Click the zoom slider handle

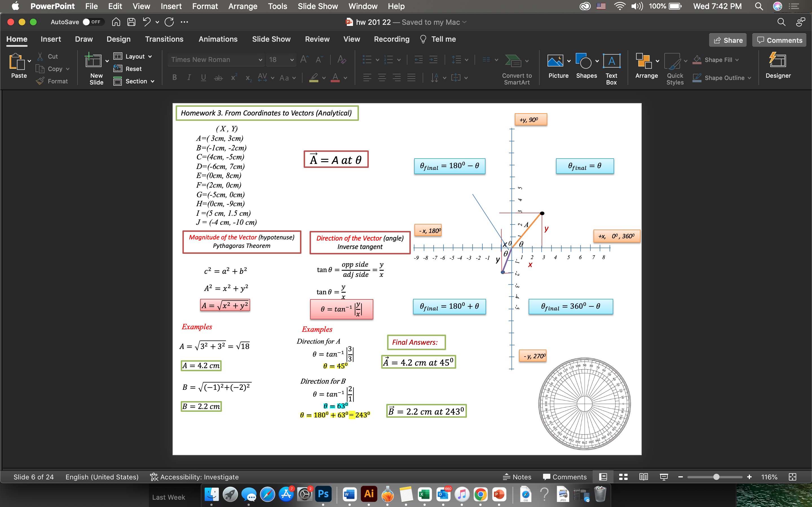coord(716,477)
